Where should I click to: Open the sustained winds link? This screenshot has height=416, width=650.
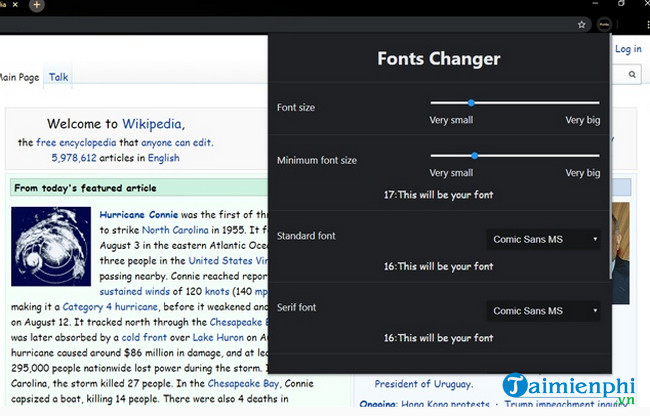click(x=134, y=291)
